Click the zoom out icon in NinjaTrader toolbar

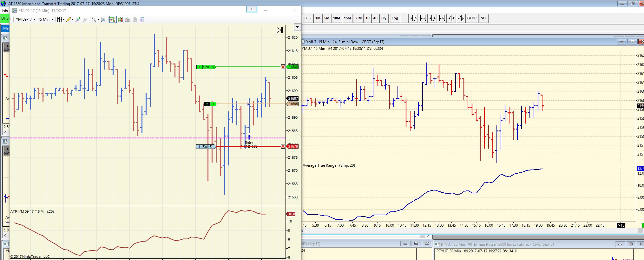[x=85, y=19]
